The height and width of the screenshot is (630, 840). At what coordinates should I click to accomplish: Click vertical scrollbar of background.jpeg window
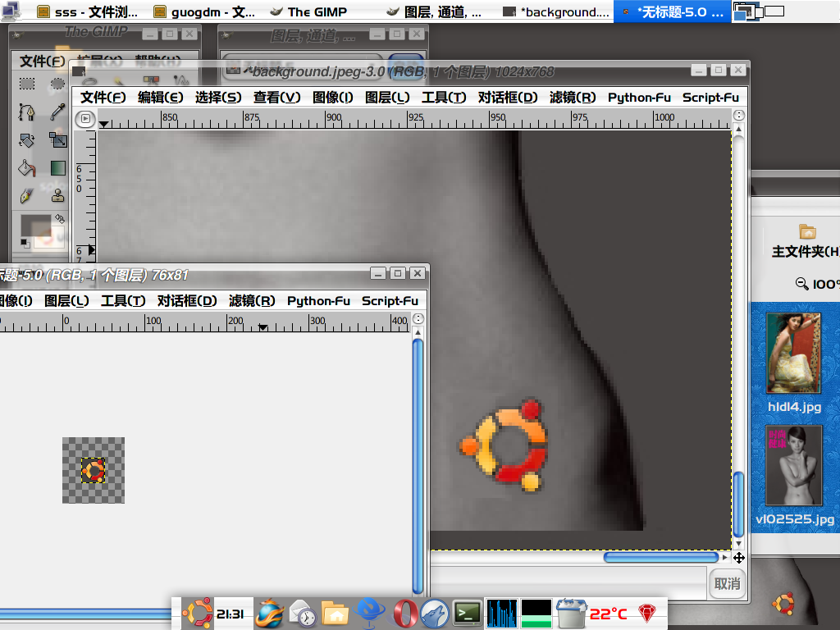pyautogui.click(x=738, y=504)
